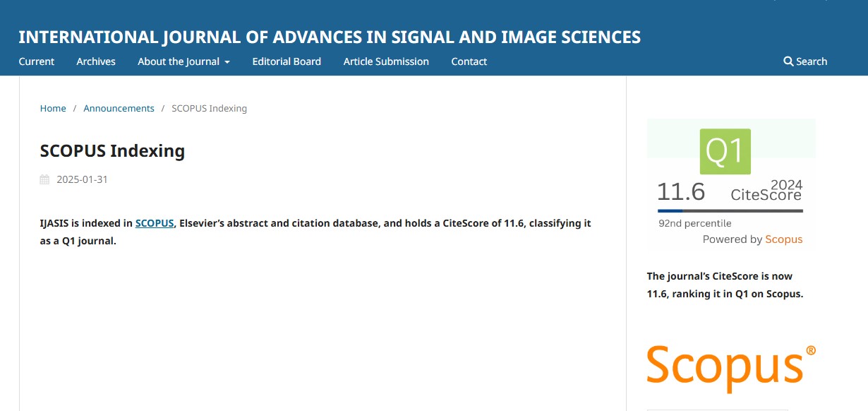Image resolution: width=868 pixels, height=411 pixels.
Task: Click the Home breadcrumb link
Action: click(53, 108)
